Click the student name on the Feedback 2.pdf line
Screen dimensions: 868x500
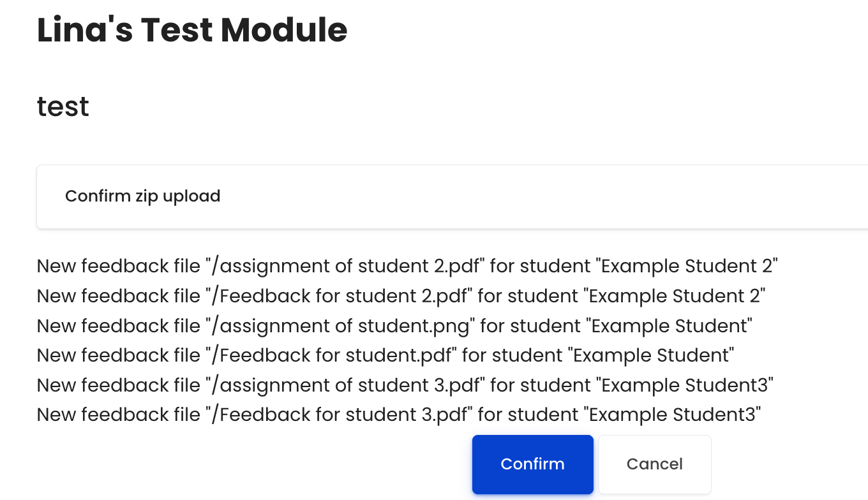675,296
